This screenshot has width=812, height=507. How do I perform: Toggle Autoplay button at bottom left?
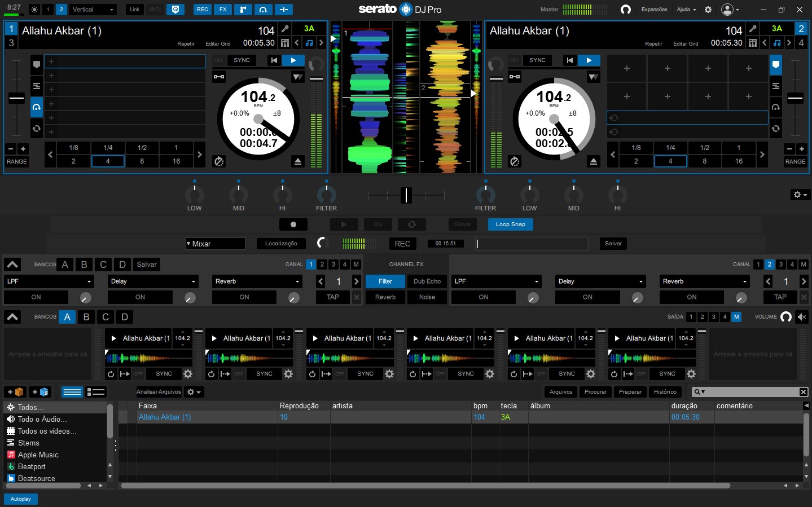coord(21,499)
